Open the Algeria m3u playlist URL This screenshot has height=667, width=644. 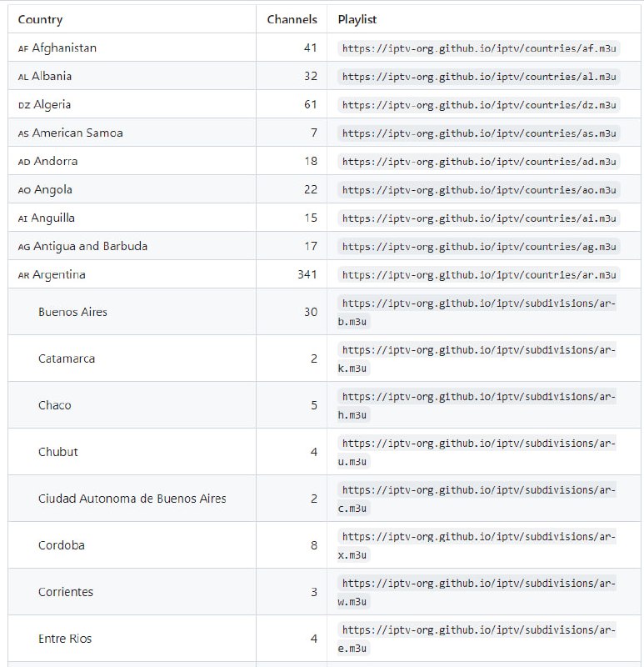coord(479,105)
